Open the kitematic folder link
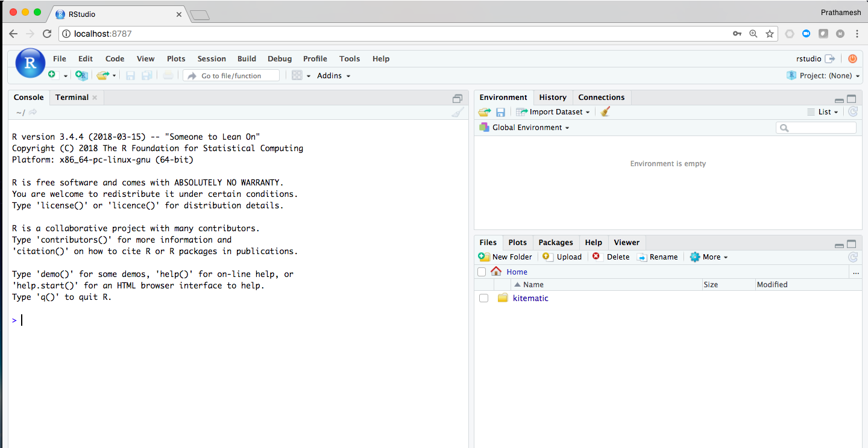Viewport: 868px width, 448px height. tap(530, 298)
